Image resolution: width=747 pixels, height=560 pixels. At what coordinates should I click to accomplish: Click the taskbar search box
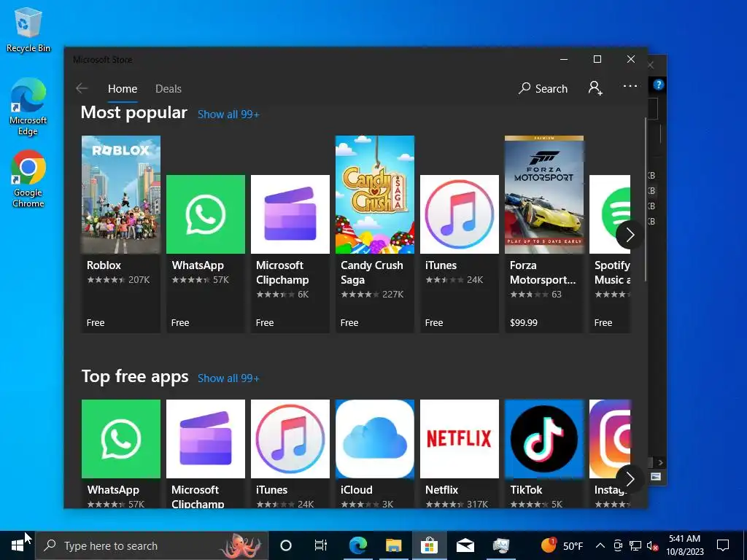(152, 545)
